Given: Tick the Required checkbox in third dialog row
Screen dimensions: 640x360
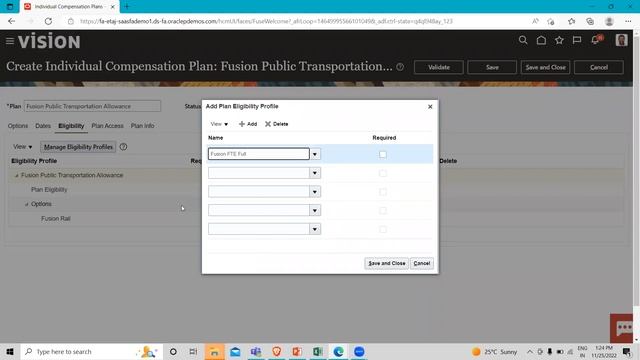Looking at the screenshot, I should click(x=382, y=192).
